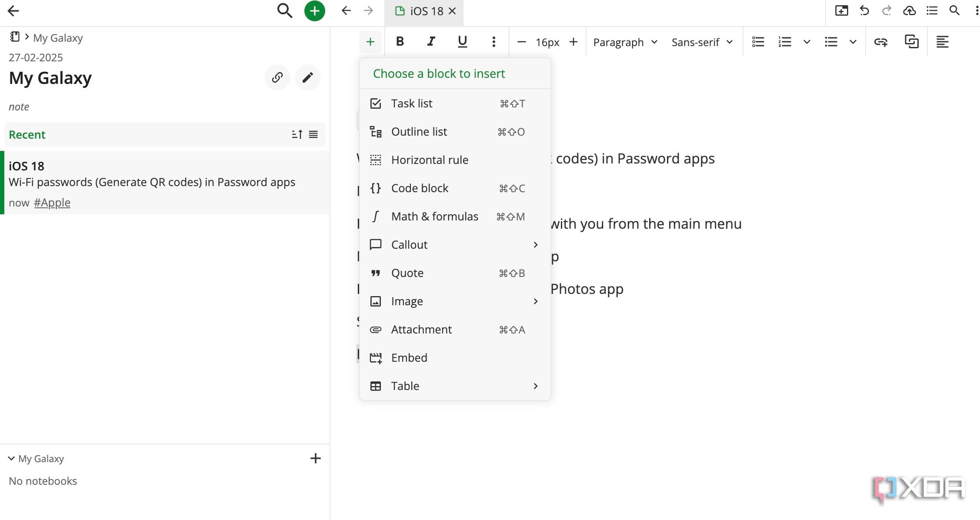This screenshot has height=520, width=980.
Task: Redo the last edit
Action: 887,10
